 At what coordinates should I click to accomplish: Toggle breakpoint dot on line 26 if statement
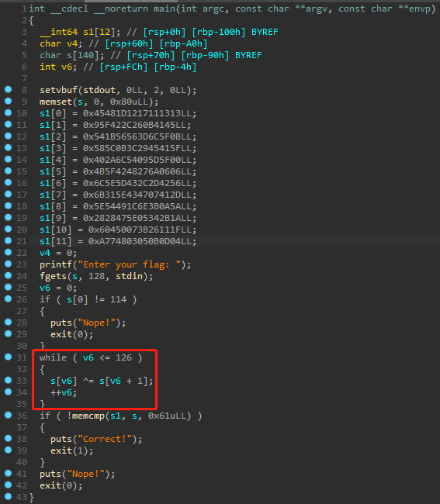8,299
